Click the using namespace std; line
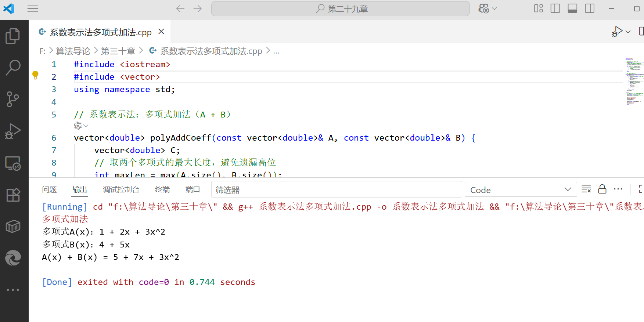644x322 pixels. click(x=124, y=90)
